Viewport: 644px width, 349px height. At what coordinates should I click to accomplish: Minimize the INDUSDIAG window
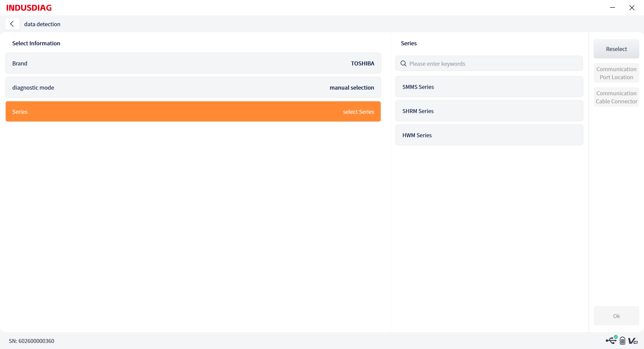(612, 7)
